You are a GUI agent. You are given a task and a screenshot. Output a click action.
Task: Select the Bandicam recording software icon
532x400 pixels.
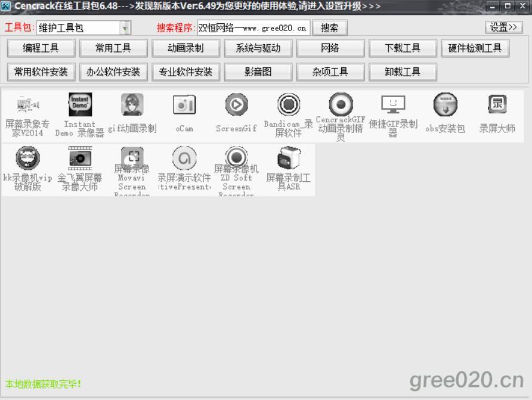(x=289, y=106)
